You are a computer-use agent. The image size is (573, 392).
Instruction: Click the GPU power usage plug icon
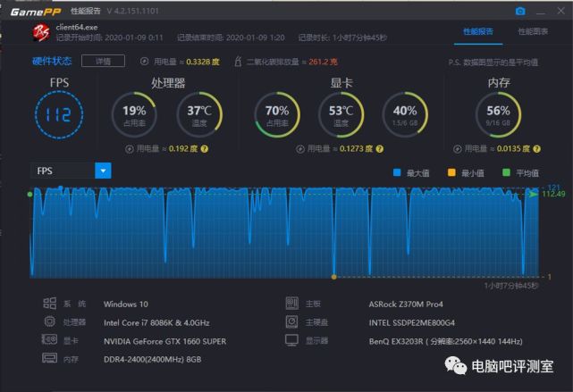(x=300, y=149)
